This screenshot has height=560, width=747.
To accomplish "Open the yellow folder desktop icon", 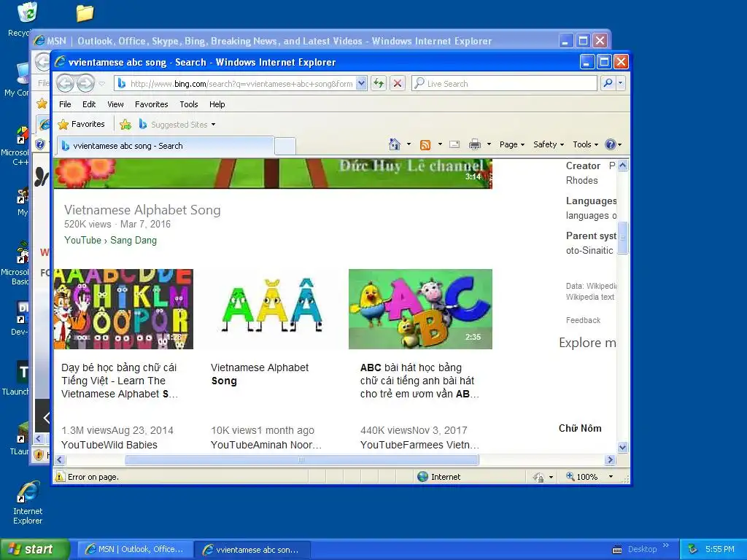I will click(x=85, y=13).
